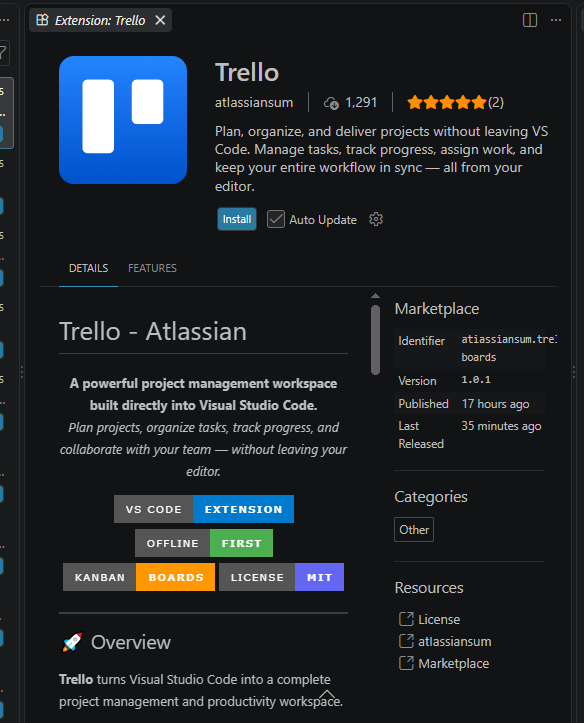The height and width of the screenshot is (723, 584).
Task: Toggle the Auto Update checkbox
Action: pos(276,219)
